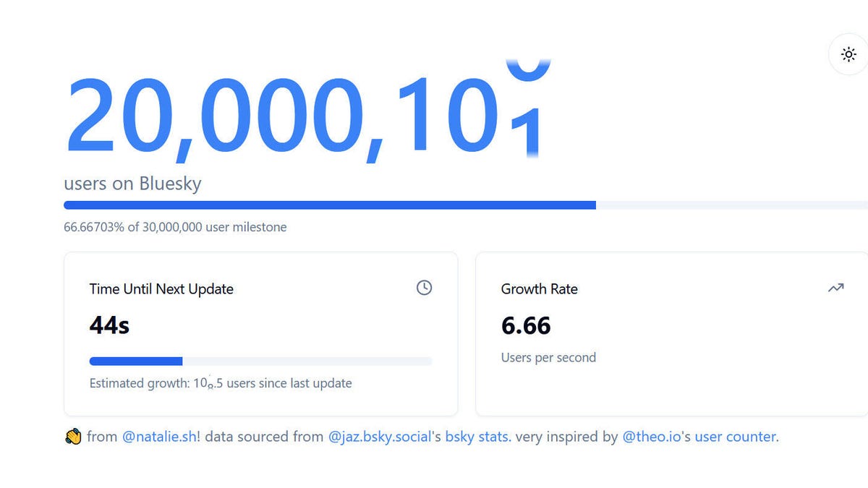Select the "Growth Rate" card heading
Image resolution: width=868 pixels, height=488 pixels.
[539, 289]
